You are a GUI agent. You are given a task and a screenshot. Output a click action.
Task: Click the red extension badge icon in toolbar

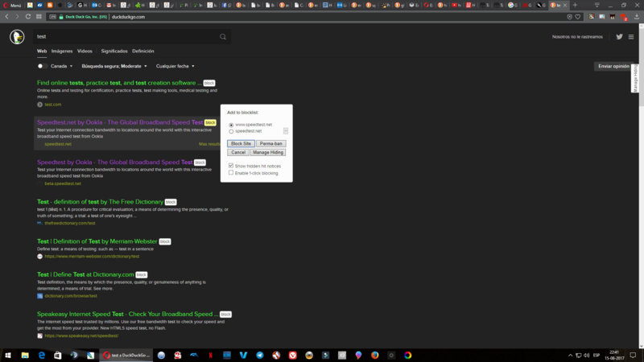[623, 17]
